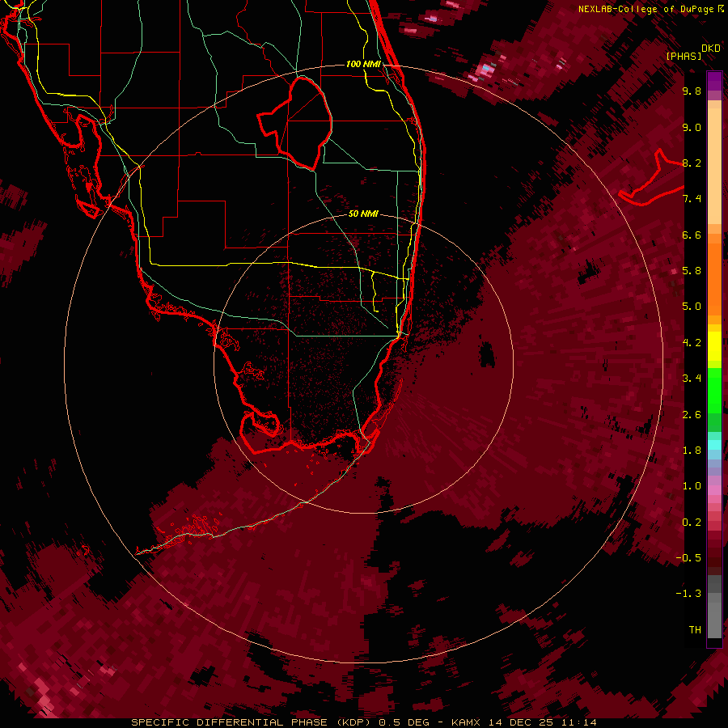The width and height of the screenshot is (728, 728).
Task: Click the 4.2 value on color scale
Action: click(x=692, y=343)
